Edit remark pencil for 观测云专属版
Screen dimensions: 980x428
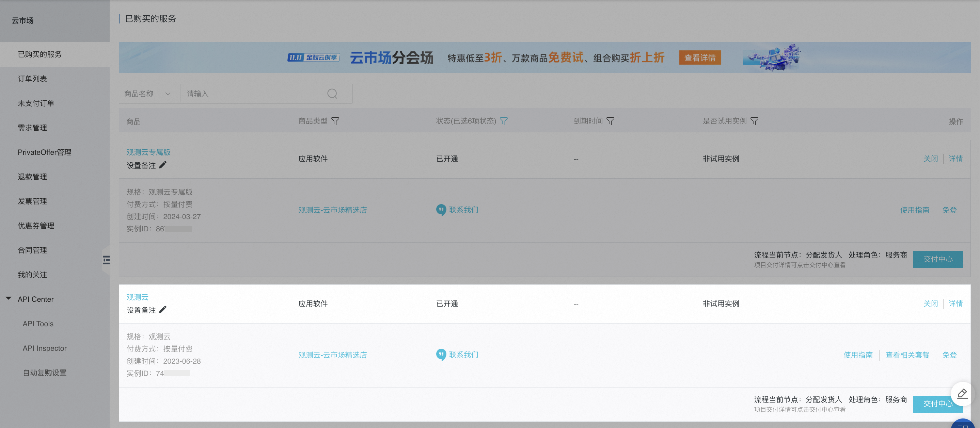163,165
